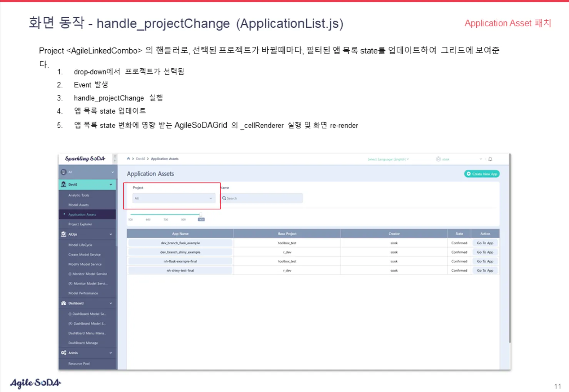
Task: Click the DevAI section icon in sidebar
Action: coord(63,184)
